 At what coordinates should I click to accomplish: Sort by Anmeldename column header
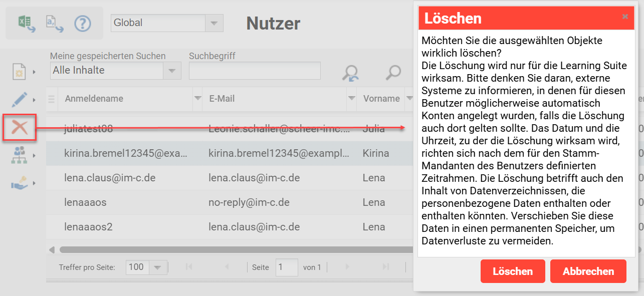[x=94, y=99]
